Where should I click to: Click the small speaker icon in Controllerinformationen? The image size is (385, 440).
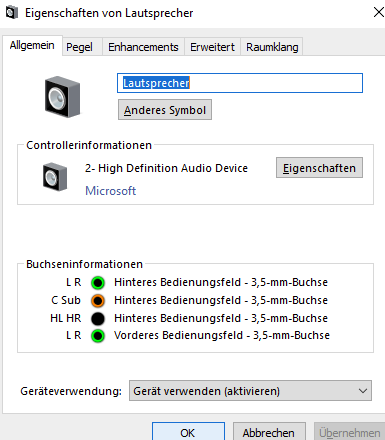coord(55,177)
